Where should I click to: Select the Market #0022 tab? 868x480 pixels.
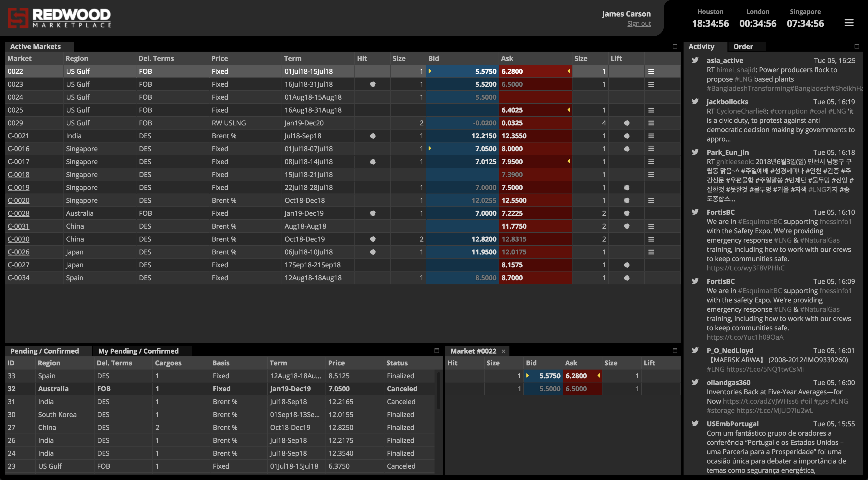[473, 351]
